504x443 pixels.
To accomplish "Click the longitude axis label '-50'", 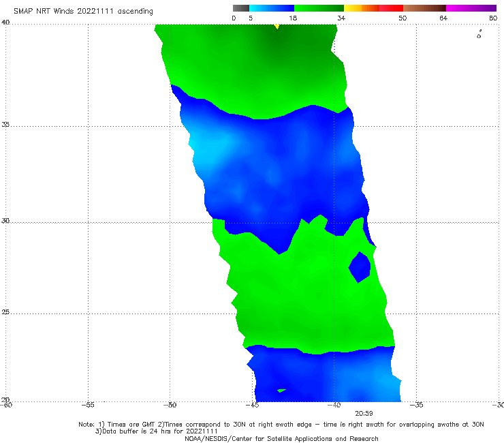I will click(x=170, y=405).
